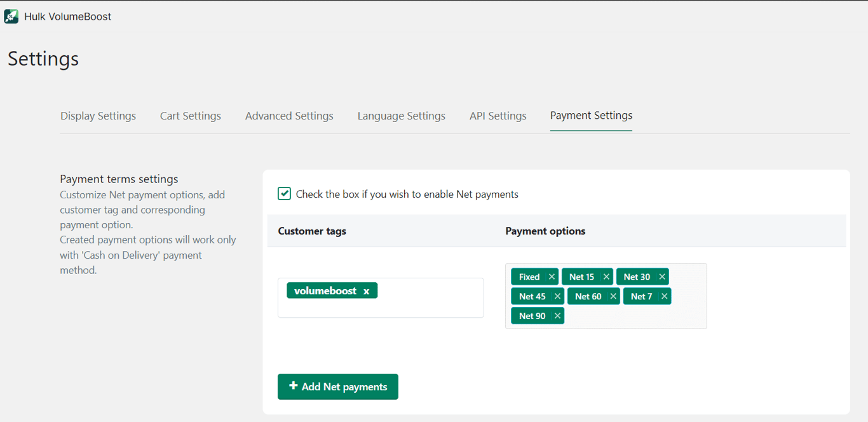Uncheck the enable Net payments checkbox
The width and height of the screenshot is (868, 422).
[284, 194]
